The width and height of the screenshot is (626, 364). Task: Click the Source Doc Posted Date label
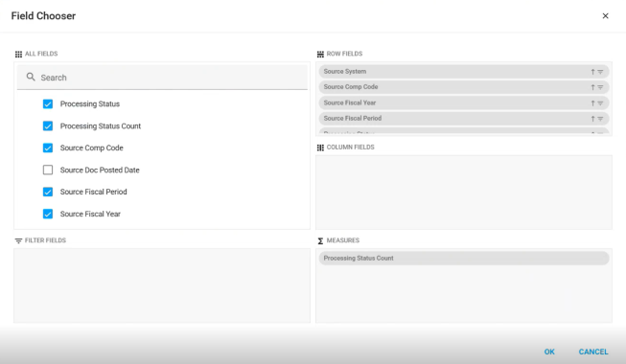tap(100, 171)
